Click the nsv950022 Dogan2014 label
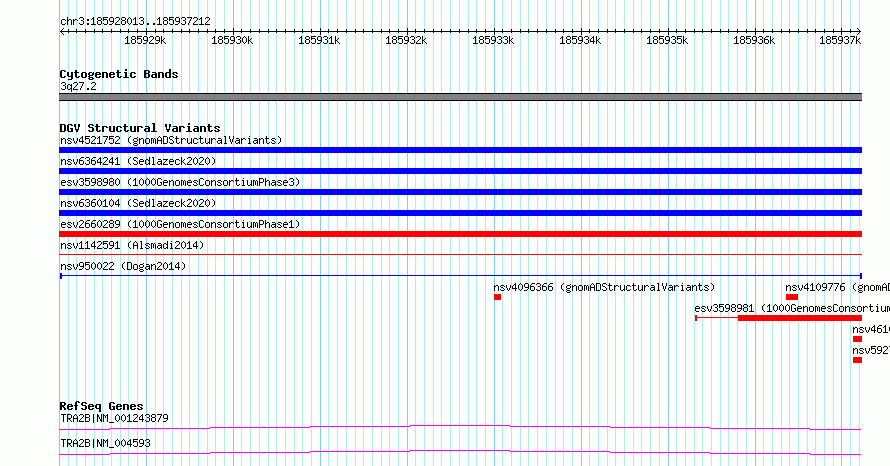The width and height of the screenshot is (890, 466). [x=123, y=266]
